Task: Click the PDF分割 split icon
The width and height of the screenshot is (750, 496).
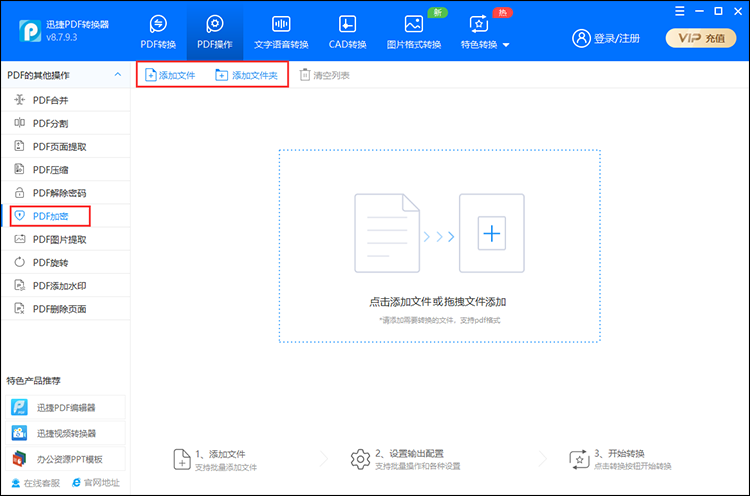Action: pyautogui.click(x=20, y=122)
